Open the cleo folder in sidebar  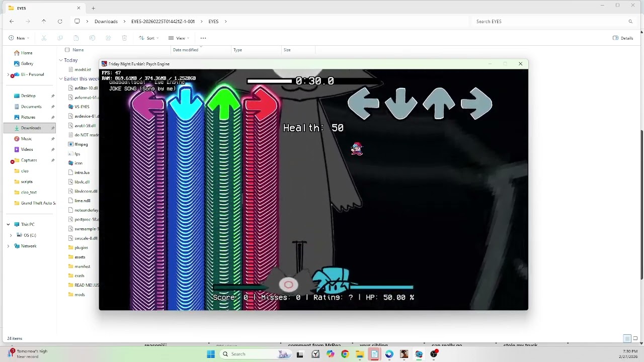point(21,171)
